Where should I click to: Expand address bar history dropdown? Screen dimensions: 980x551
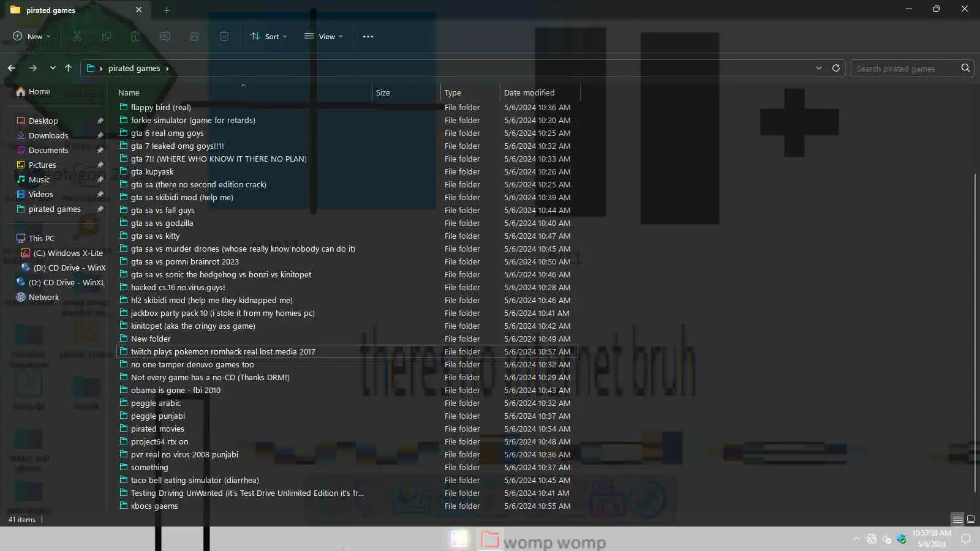pyautogui.click(x=819, y=68)
